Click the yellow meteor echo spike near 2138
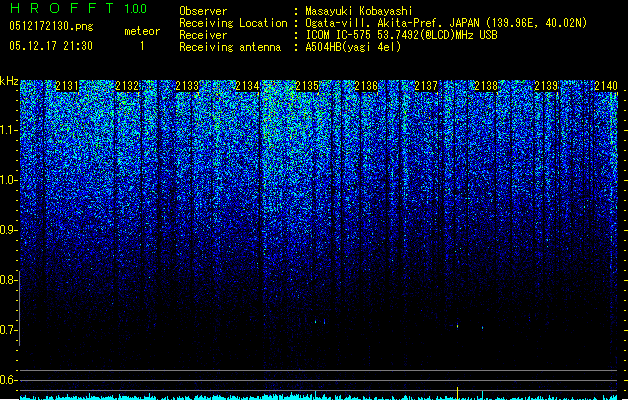Screen dimensions: 629x400 457,393
